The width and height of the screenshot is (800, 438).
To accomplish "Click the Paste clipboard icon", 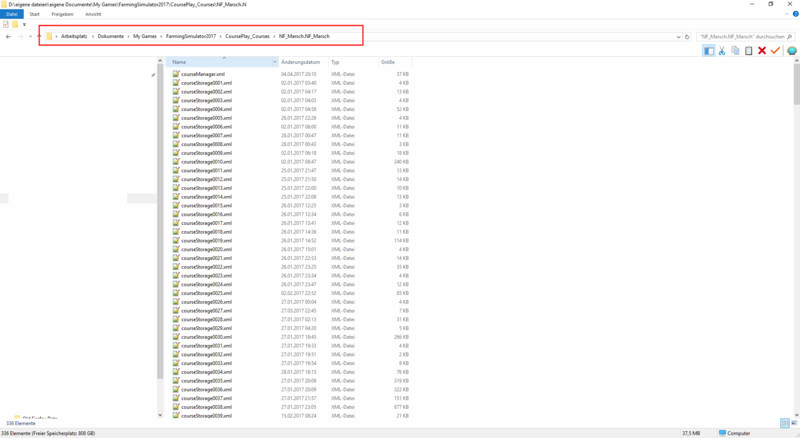I will click(748, 50).
